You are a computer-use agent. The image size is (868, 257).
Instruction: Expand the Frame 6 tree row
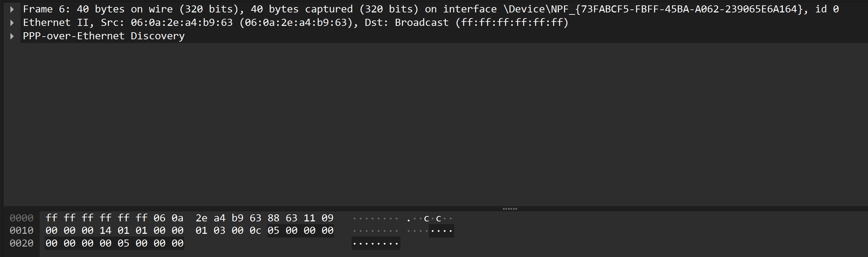(12, 9)
